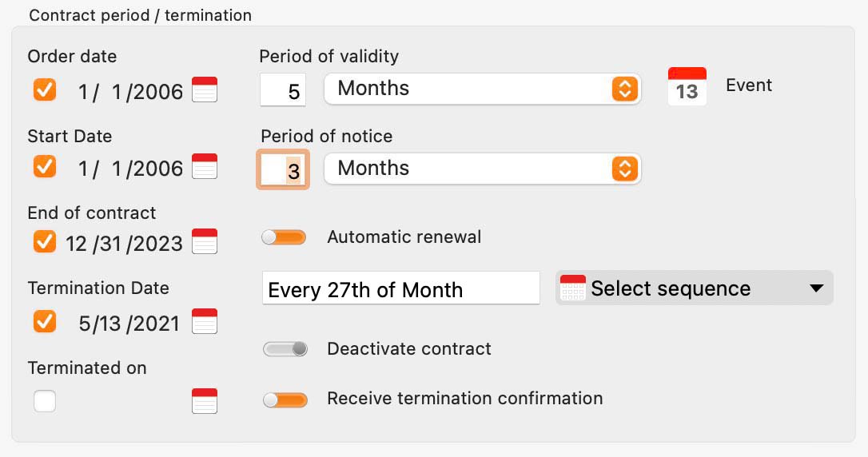The image size is (868, 457).
Task: Toggle the Deactivate contract switch
Action: [x=285, y=349]
